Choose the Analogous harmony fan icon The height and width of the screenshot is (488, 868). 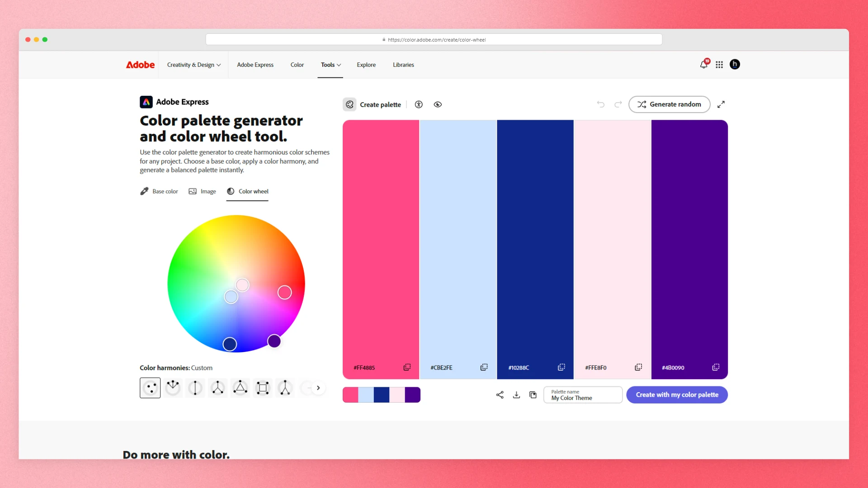(x=173, y=388)
